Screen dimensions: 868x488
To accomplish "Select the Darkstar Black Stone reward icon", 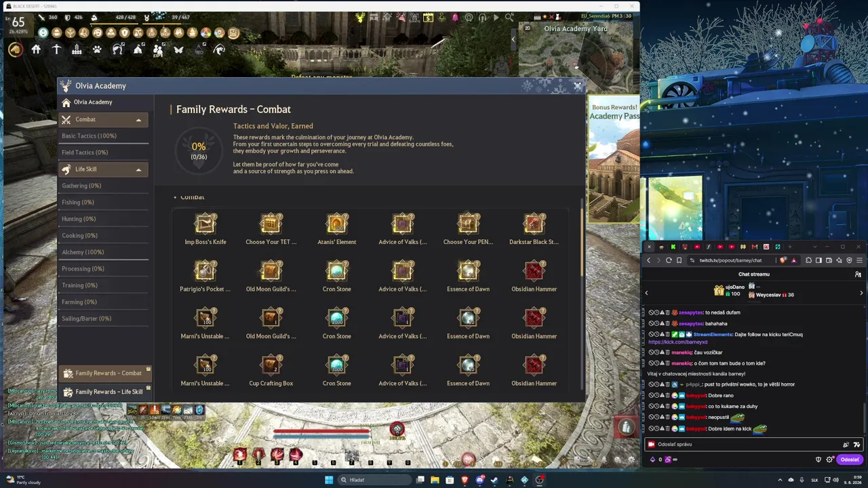I will [x=534, y=224].
